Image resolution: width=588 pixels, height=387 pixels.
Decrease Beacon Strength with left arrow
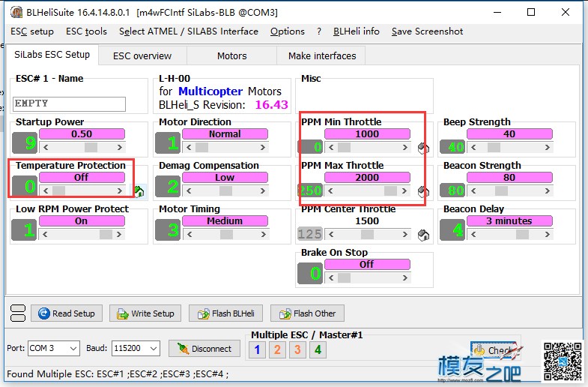474,191
